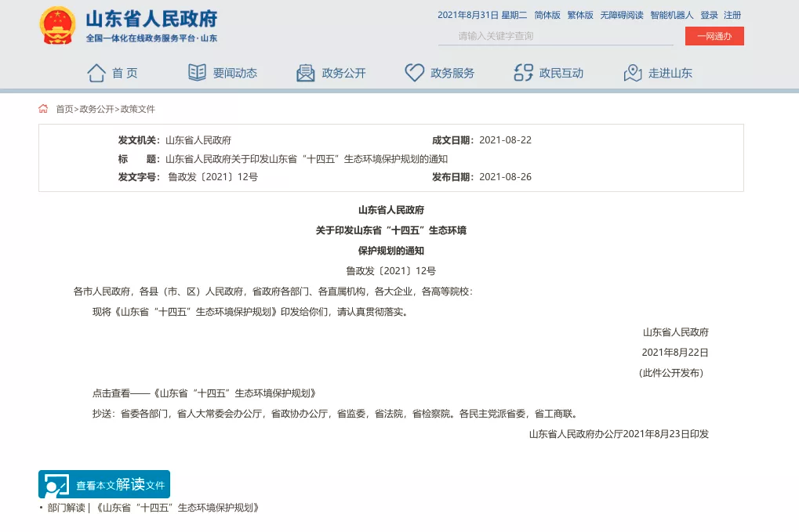Viewport: 799px width, 532px height.
Task: Click the date 2021年8月31日 星期二
Action: click(x=482, y=15)
